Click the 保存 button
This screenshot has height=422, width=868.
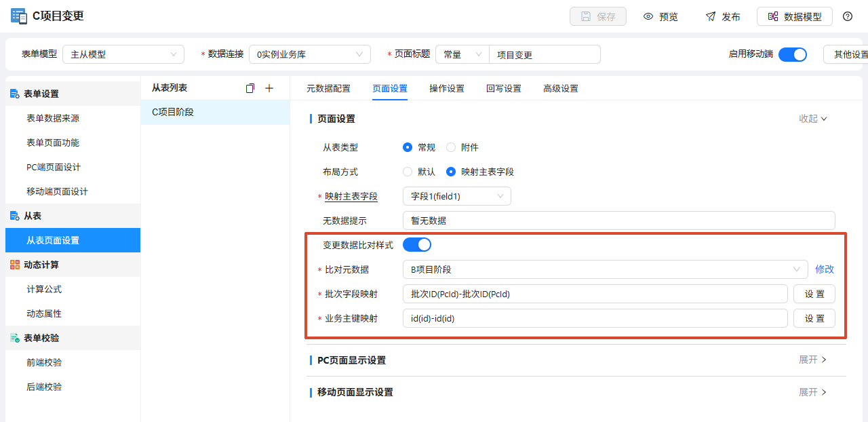point(598,16)
